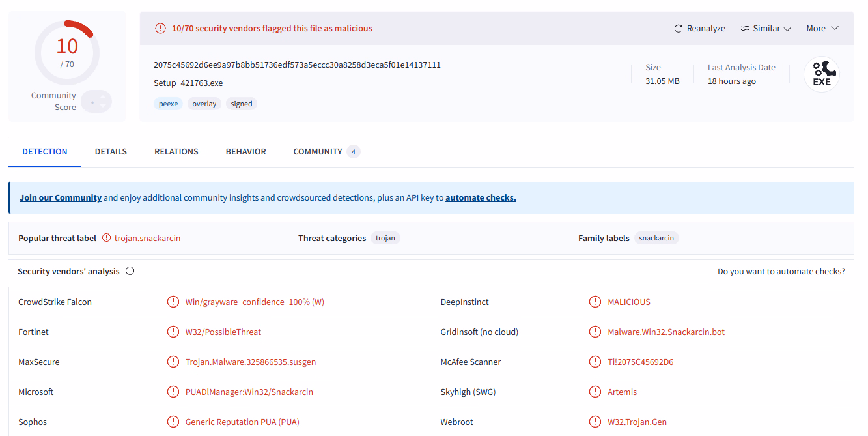Click DeepInstinct MALICIOUS result text
Screen dimensions: 868x436
coord(629,302)
